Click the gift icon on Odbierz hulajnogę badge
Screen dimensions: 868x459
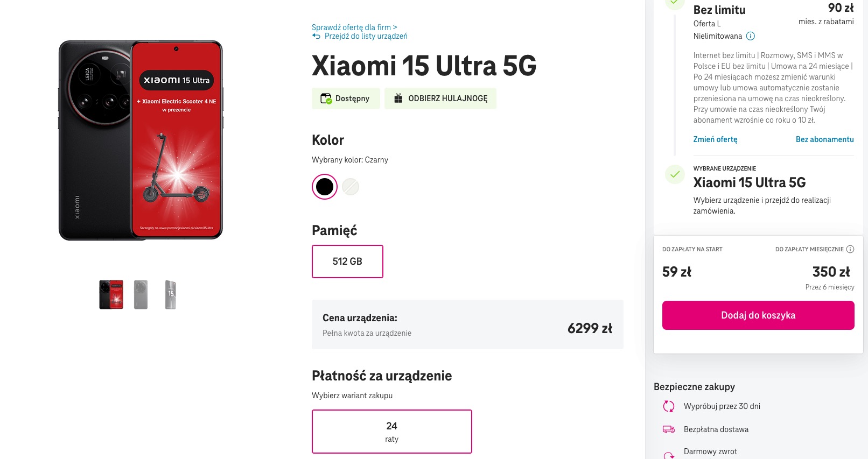point(398,98)
